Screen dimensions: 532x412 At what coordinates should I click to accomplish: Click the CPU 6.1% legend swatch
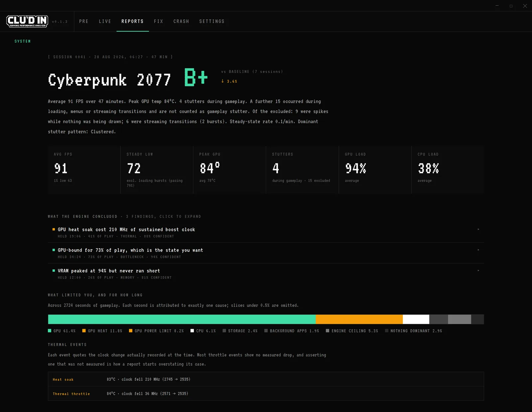click(x=192, y=331)
